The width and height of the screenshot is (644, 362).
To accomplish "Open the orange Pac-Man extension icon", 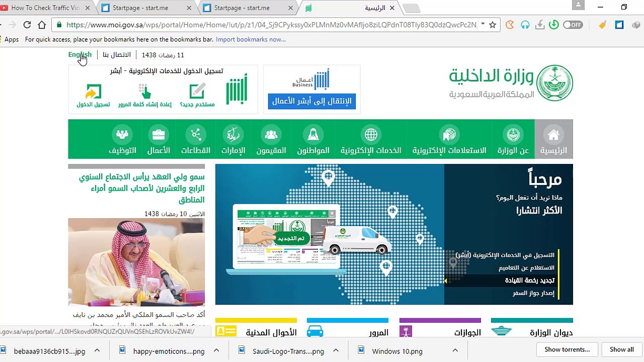I will 510,25.
